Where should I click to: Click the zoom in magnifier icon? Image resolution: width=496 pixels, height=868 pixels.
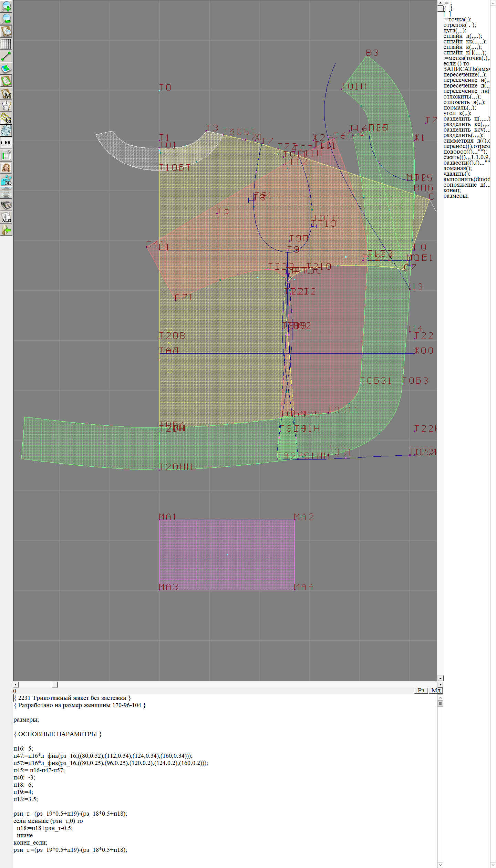[6, 6]
